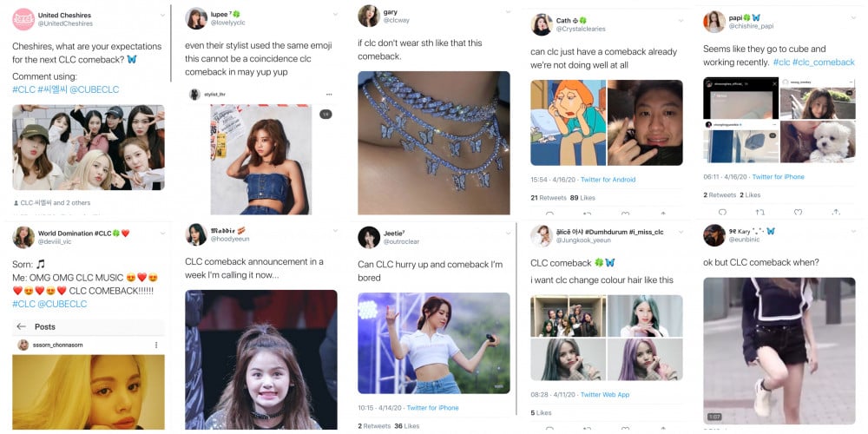Share papi's tweet using the share icon
Viewport: 868px width, 434px height.
(835, 212)
